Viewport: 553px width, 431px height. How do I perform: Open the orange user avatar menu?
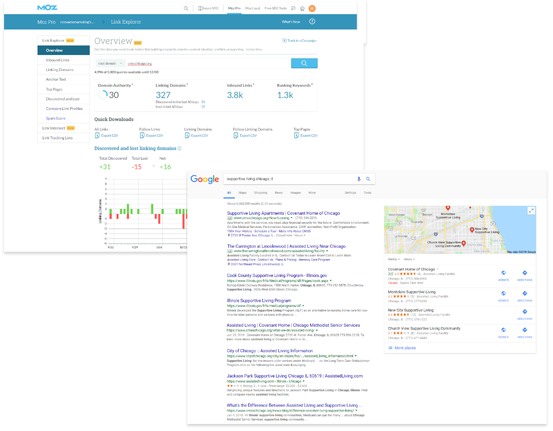[312, 8]
